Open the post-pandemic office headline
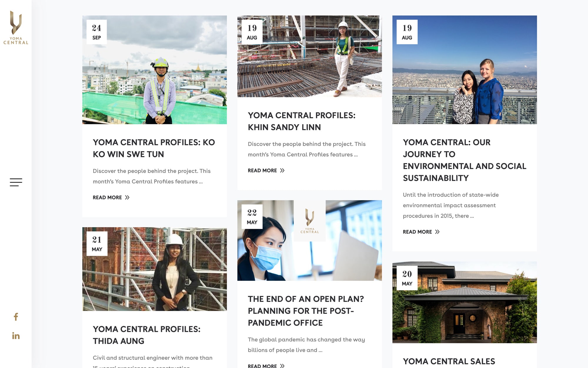 306,311
